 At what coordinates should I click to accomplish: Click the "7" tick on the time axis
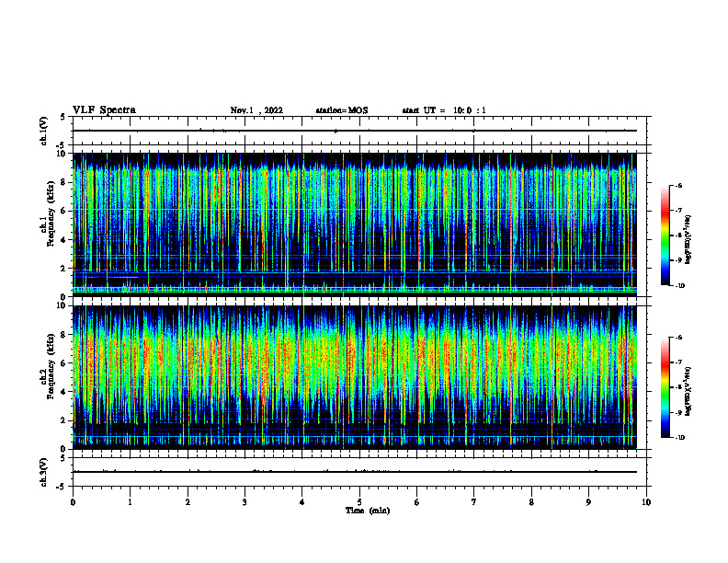click(474, 502)
